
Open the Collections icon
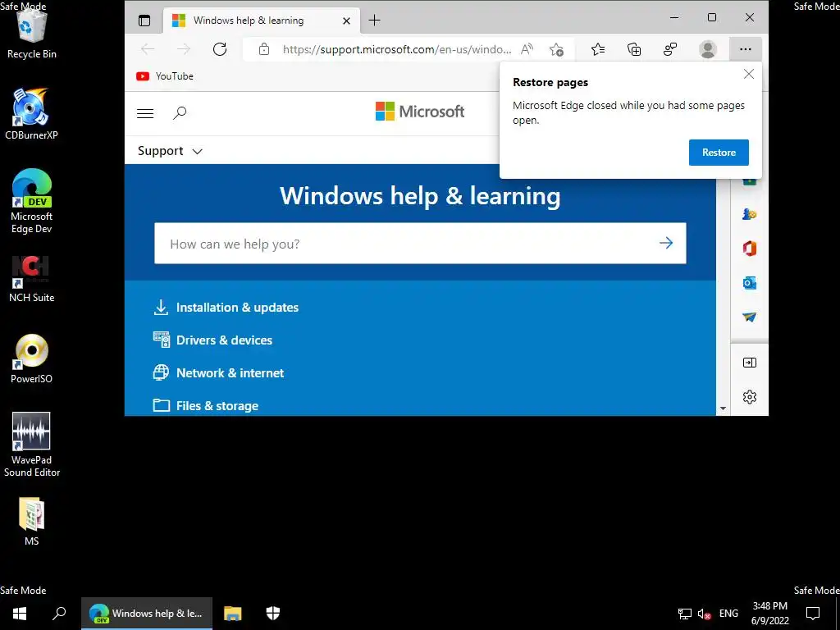(x=634, y=49)
